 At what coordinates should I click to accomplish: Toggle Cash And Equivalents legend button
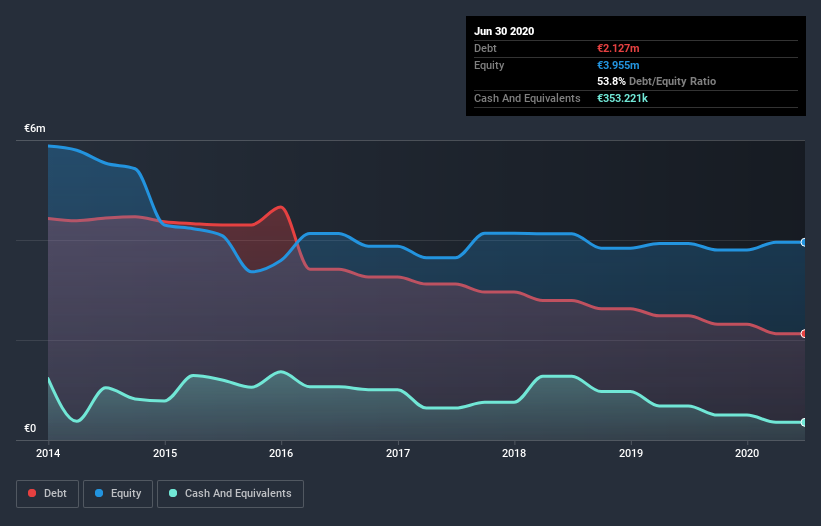click(x=230, y=494)
